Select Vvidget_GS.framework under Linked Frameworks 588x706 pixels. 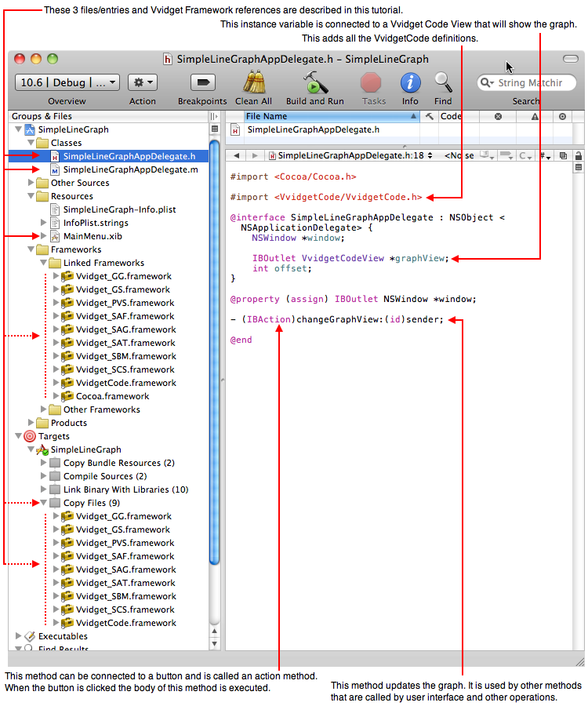[123, 289]
